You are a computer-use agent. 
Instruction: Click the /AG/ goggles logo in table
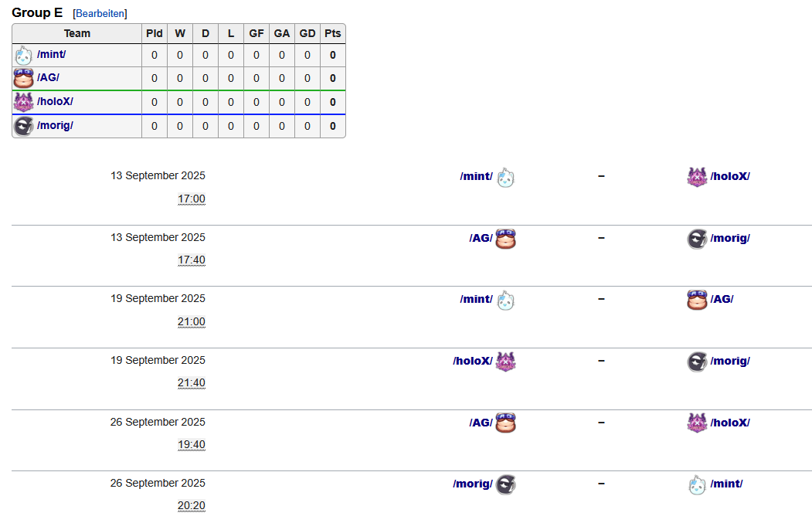coord(23,78)
